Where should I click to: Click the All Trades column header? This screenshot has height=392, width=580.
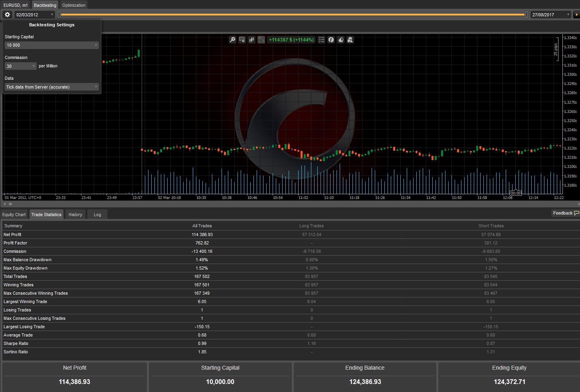click(202, 226)
